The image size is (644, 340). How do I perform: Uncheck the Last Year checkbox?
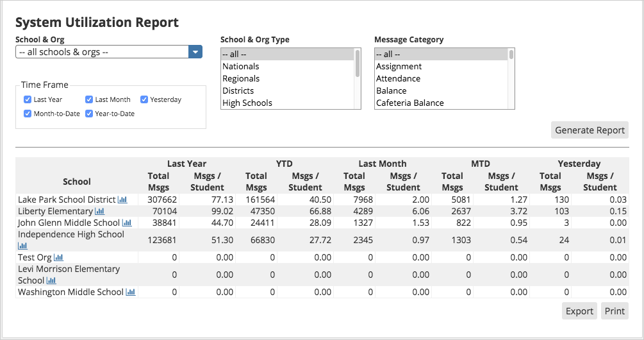[x=28, y=99]
